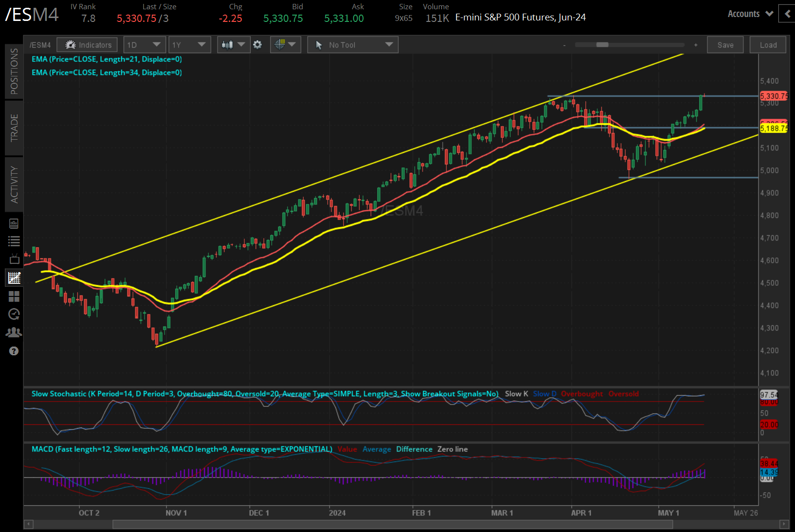Viewport: 795px width, 532px height.
Task: Open the No Tool dropdown
Action: 352,44
